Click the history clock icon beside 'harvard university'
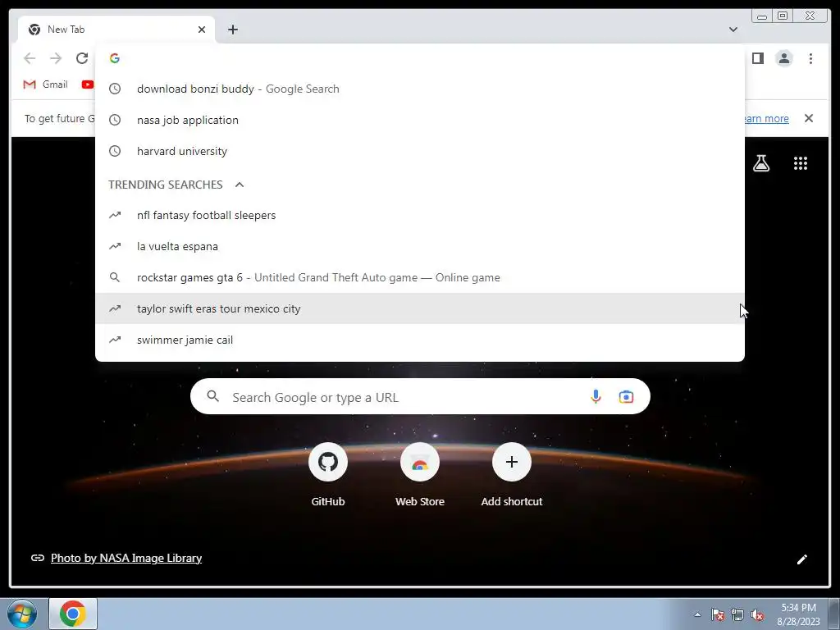Viewport: 840px width, 630px height. coord(115,151)
